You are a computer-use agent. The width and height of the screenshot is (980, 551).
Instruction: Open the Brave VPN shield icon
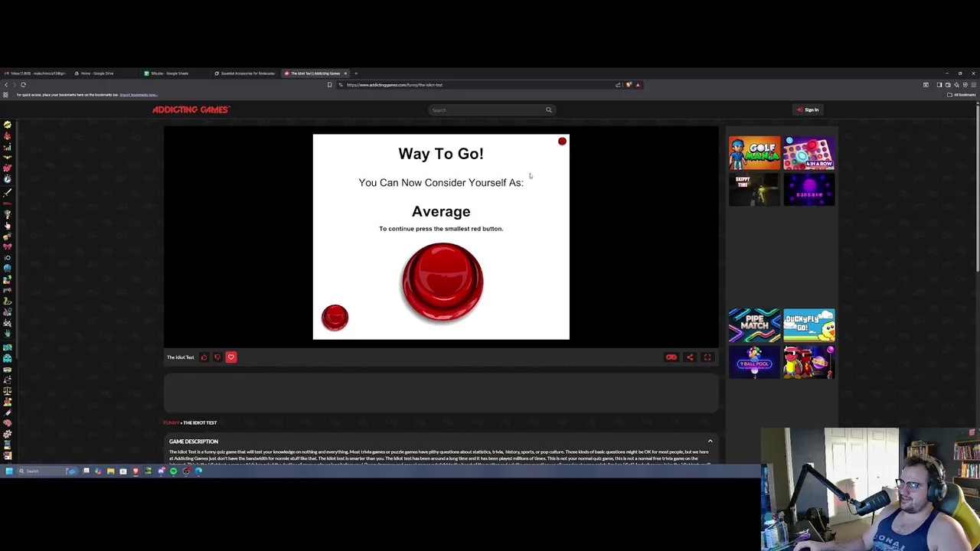click(x=965, y=85)
